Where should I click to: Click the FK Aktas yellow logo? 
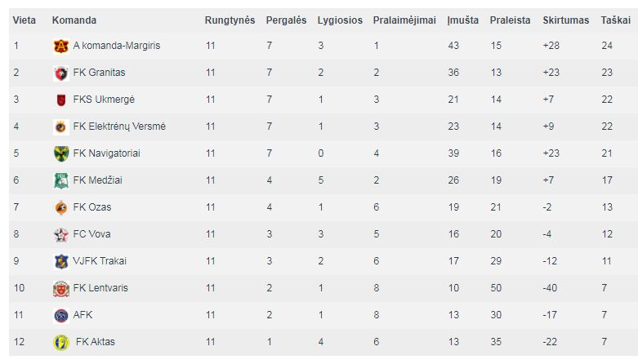[61, 342]
